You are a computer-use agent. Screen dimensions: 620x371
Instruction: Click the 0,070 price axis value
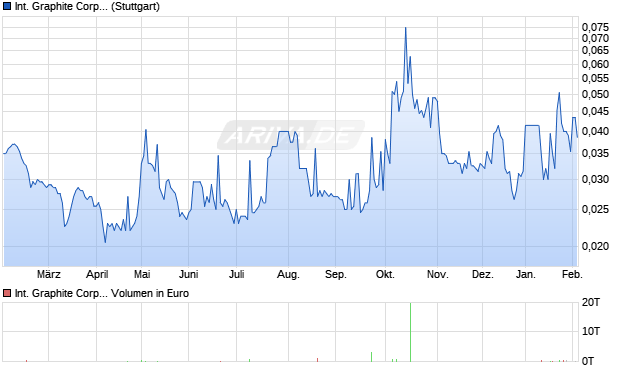pyautogui.click(x=595, y=38)
